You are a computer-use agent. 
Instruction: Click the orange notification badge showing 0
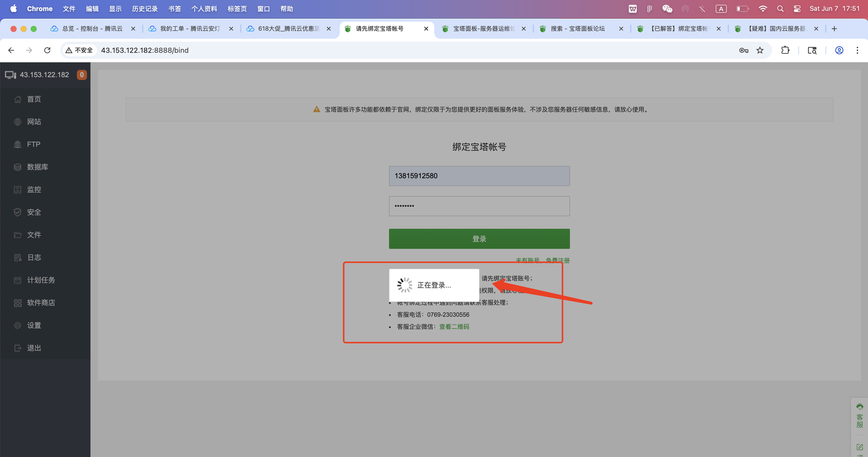click(81, 75)
